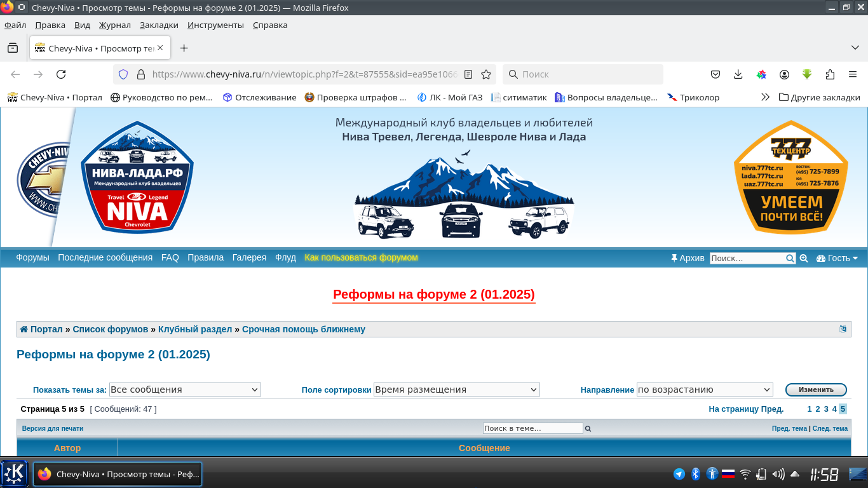Viewport: 868px width, 488px height.
Task: Expand the list all tabs chevron
Action: coord(855,48)
